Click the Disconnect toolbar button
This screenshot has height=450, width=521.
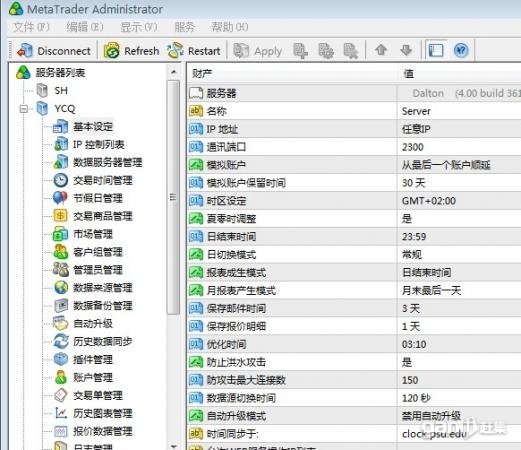(54, 51)
